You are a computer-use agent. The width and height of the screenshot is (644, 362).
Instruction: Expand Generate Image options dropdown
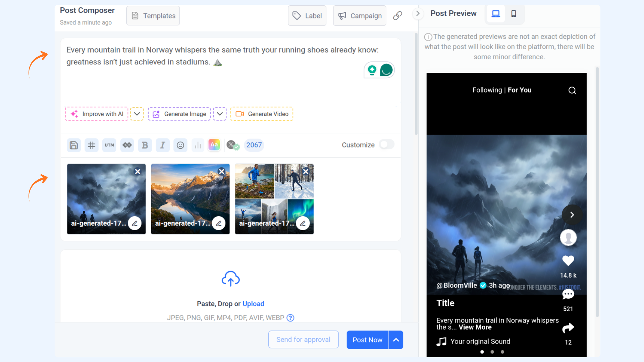[220, 114]
